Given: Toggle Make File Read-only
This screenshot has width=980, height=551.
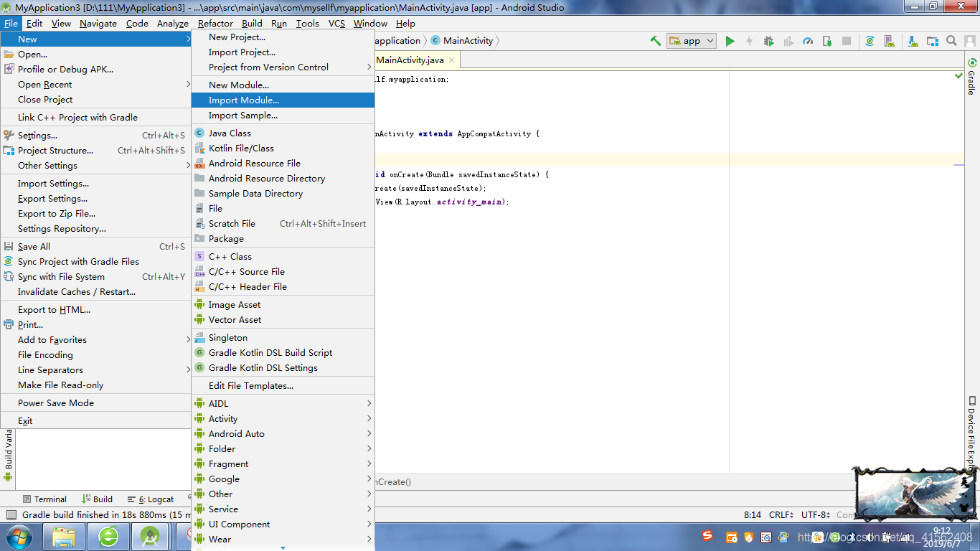Looking at the screenshot, I should coord(60,385).
